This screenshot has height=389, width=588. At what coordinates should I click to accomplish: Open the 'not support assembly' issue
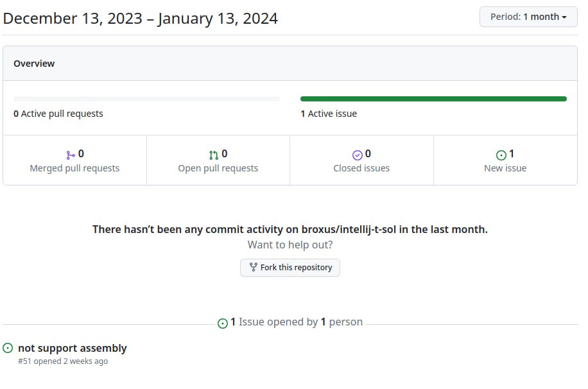(x=73, y=348)
